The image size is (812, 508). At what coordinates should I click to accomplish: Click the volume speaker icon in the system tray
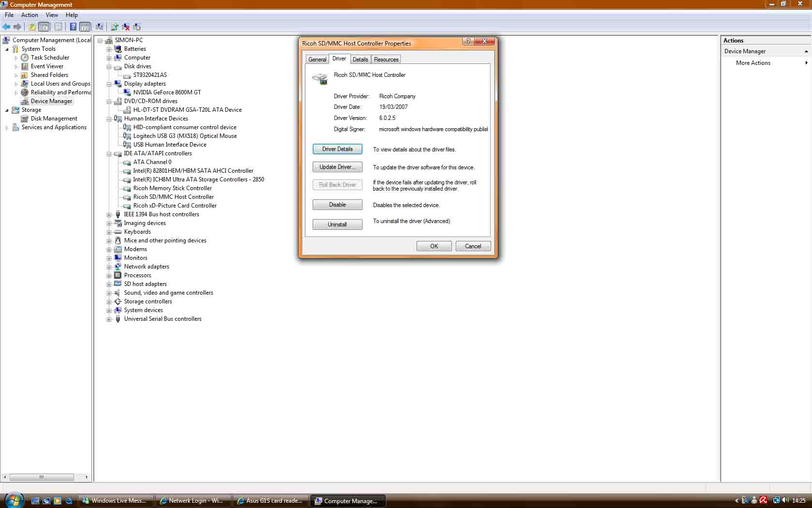pyautogui.click(x=785, y=500)
